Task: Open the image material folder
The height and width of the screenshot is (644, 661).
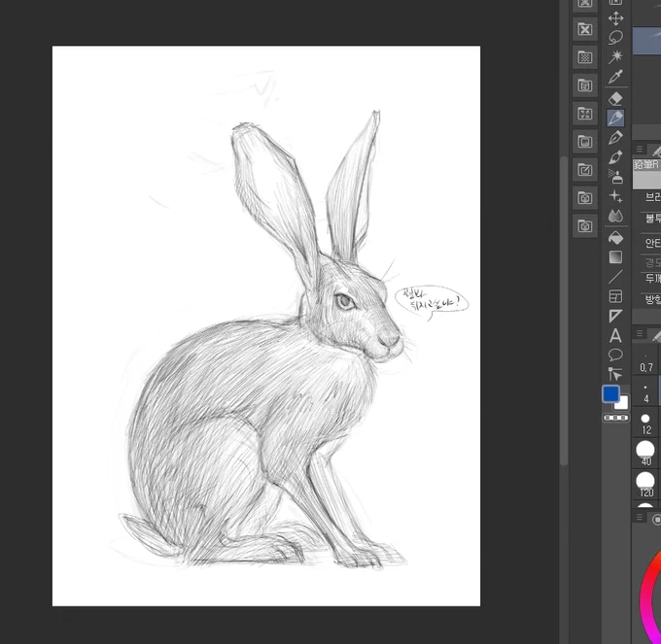Action: pyautogui.click(x=585, y=142)
